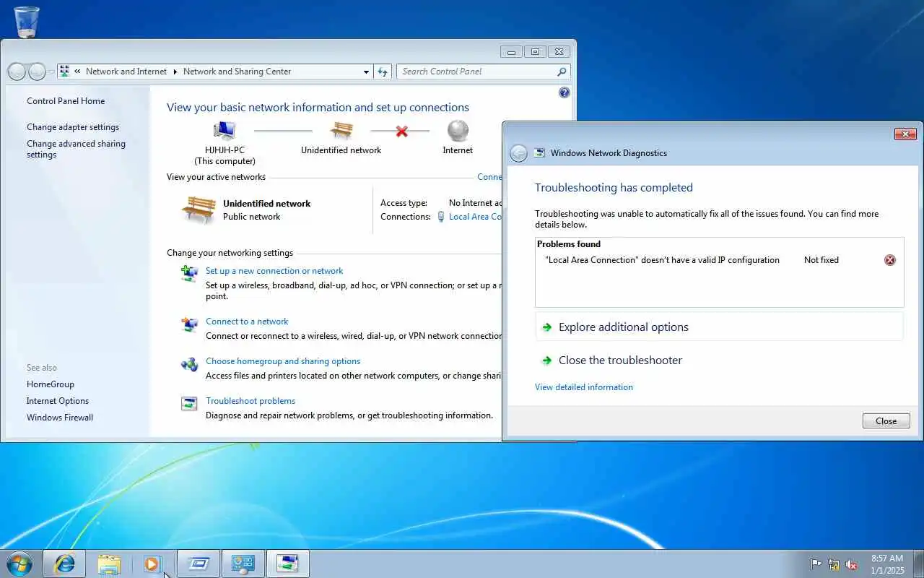This screenshot has height=578, width=924.
Task: Click the network status icon in system tray
Action: click(834, 564)
